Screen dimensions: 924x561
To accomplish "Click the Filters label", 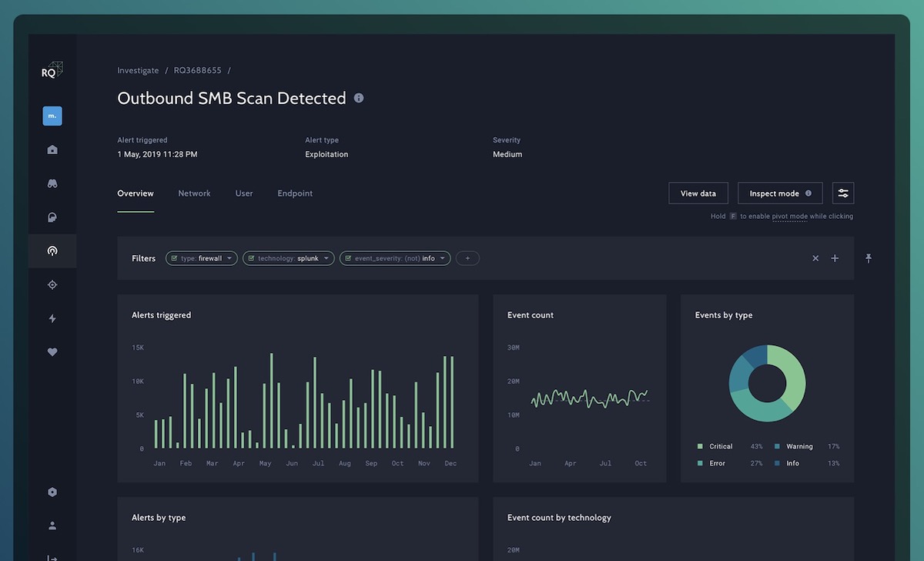I will tap(144, 259).
